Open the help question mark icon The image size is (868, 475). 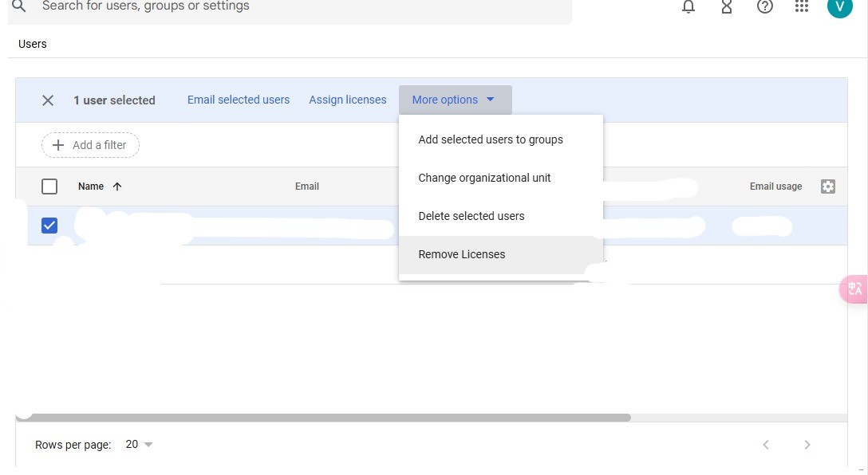[765, 7]
